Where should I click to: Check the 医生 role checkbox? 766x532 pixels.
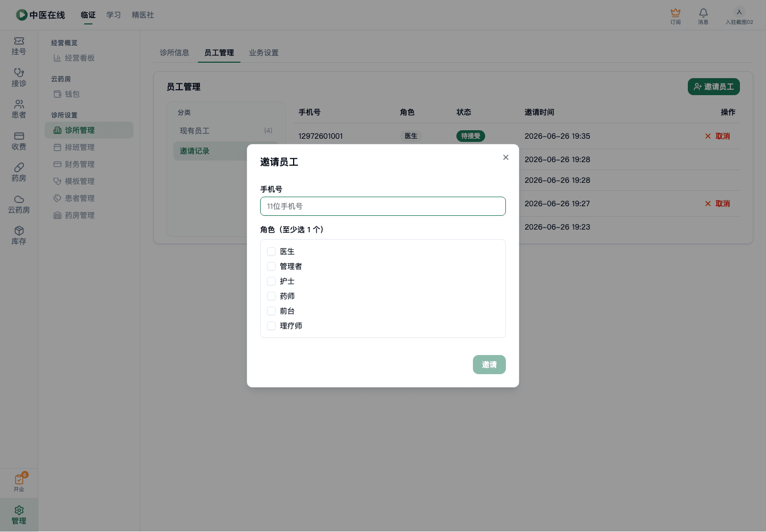(271, 251)
